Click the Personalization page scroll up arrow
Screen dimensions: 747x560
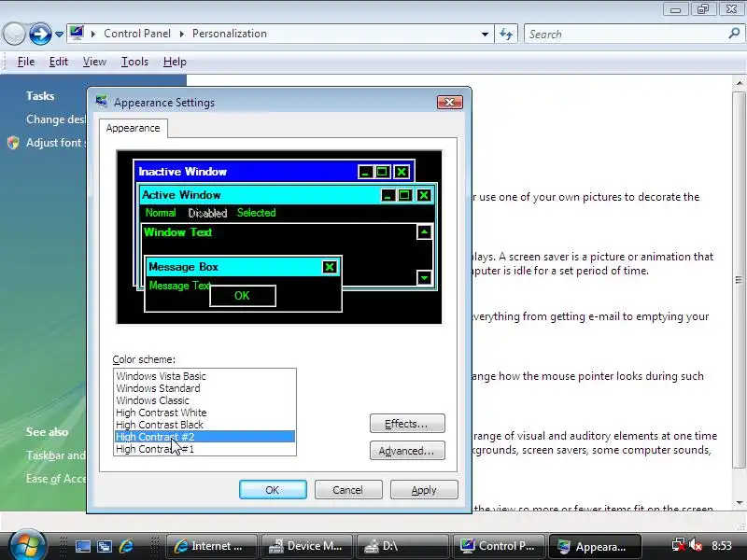tap(740, 83)
